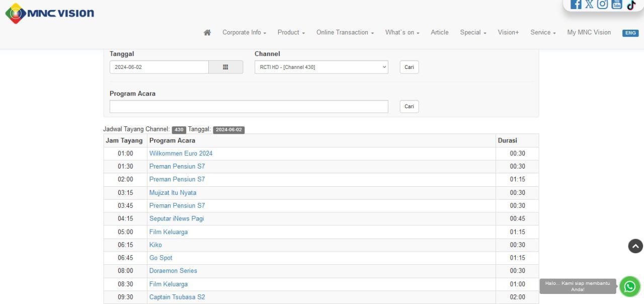Open the TikTok social icon
The image size is (644, 304).
point(630,4)
